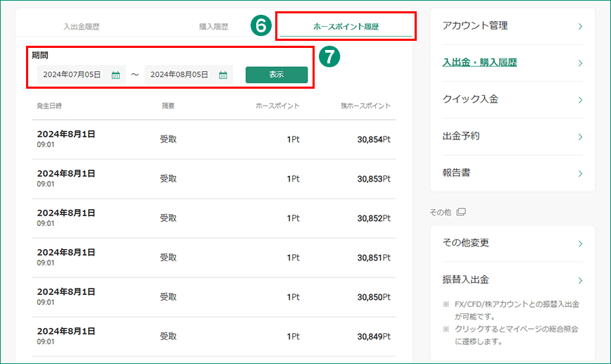Open the end date calendar icon

point(223,75)
